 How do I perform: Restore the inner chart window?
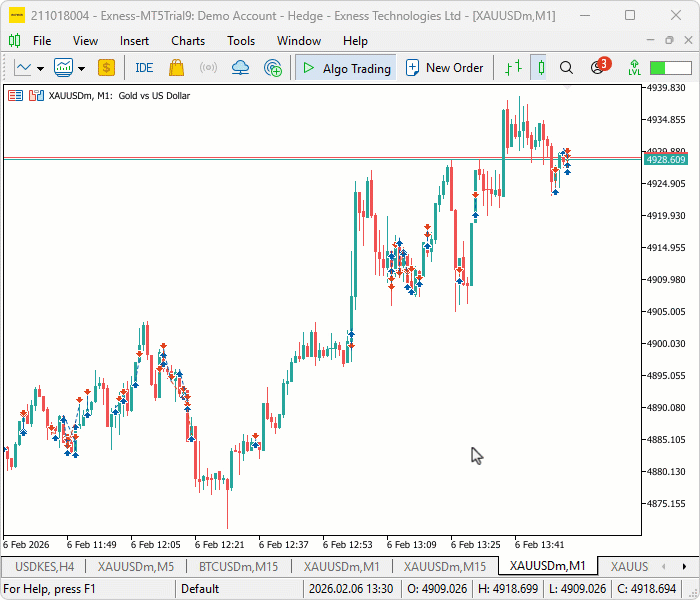669,40
